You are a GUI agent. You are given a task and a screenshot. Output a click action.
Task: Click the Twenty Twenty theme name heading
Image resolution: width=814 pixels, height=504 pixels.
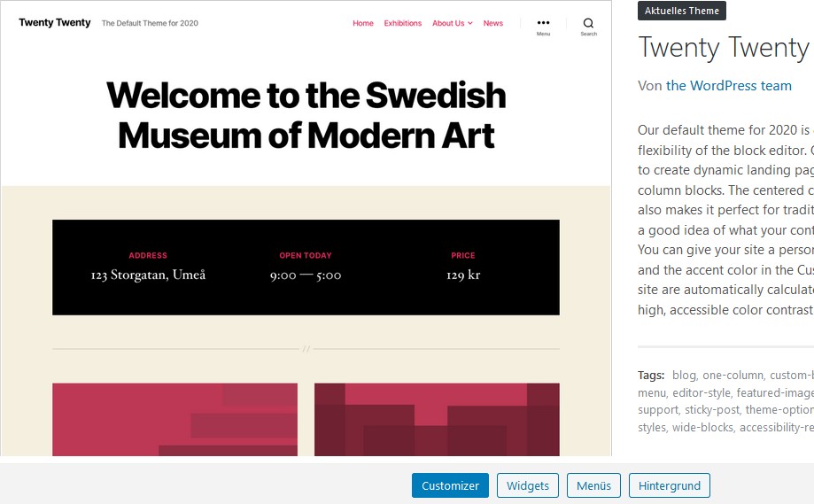[724, 47]
